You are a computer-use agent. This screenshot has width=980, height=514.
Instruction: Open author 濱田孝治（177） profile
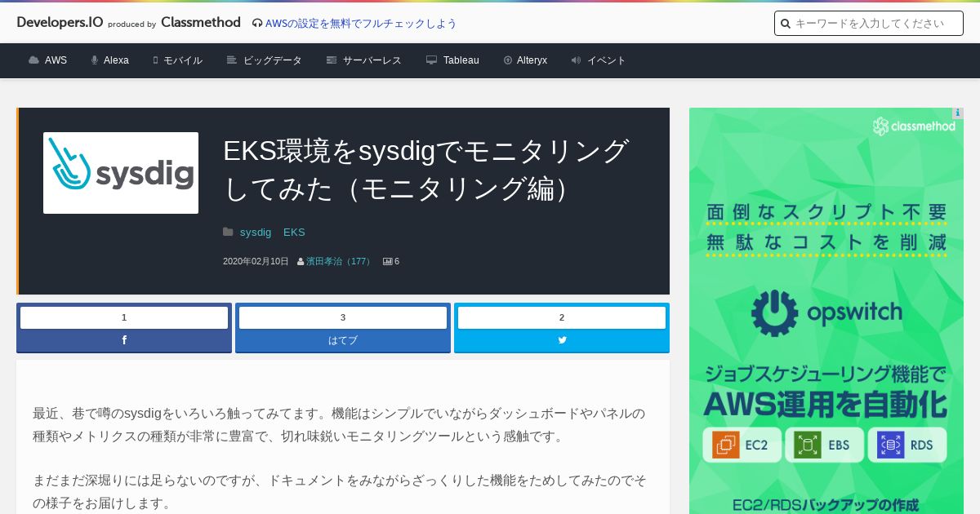(340, 262)
